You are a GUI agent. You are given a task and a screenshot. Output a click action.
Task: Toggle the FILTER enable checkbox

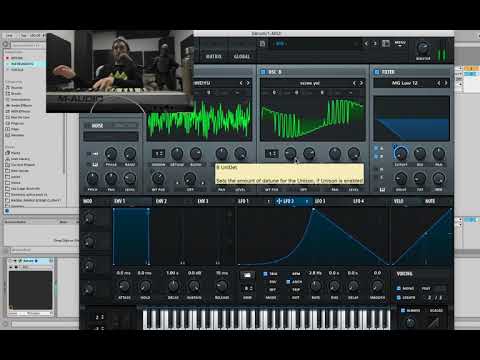(x=377, y=72)
